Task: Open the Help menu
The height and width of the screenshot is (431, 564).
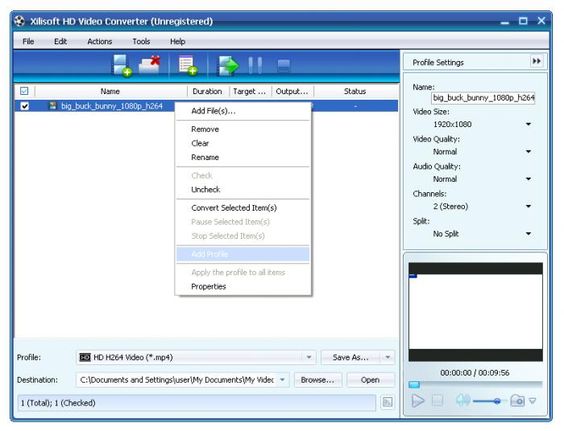Action: click(x=177, y=41)
